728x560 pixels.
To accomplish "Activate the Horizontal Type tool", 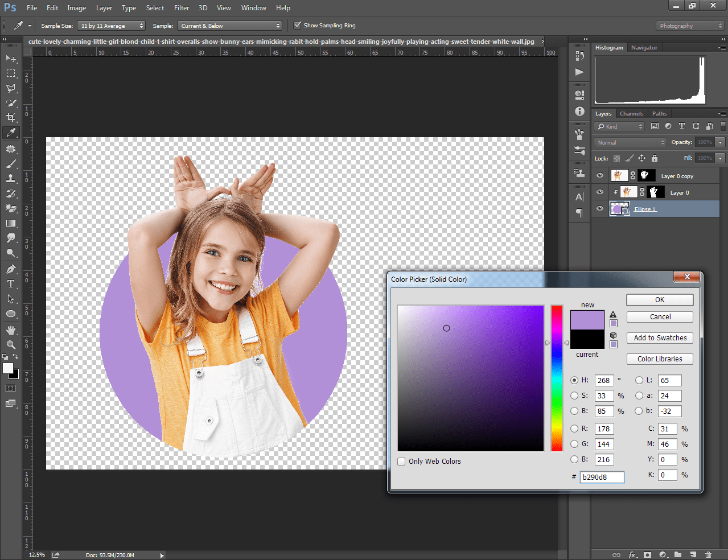I will coord(11,284).
